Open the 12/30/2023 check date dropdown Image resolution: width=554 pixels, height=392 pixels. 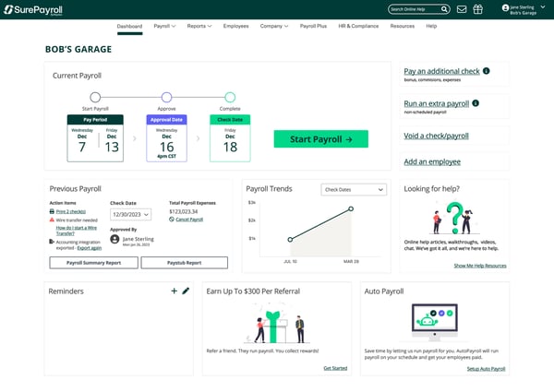coord(131,215)
